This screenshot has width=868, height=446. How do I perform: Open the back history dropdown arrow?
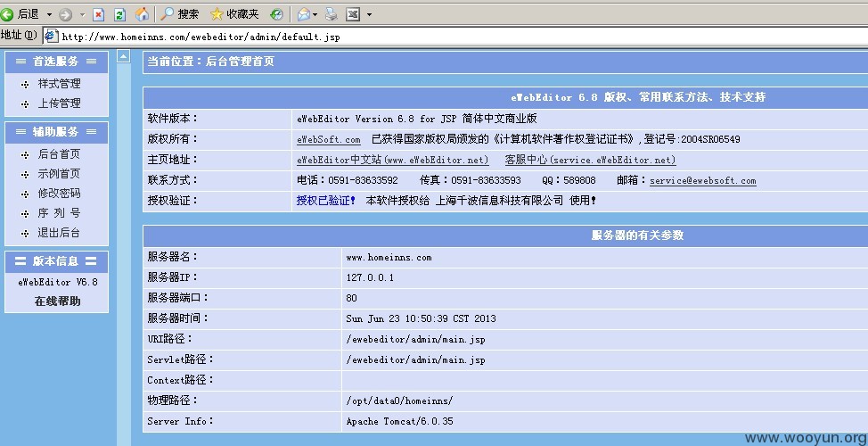point(49,14)
